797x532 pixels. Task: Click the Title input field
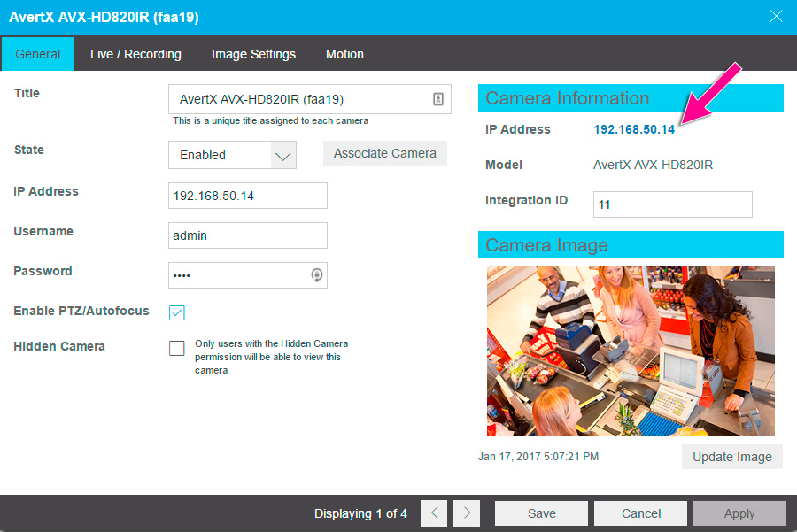[x=310, y=99]
